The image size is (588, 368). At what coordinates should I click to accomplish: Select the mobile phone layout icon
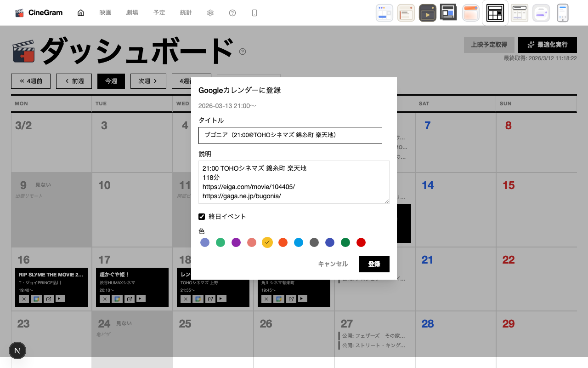point(563,12)
